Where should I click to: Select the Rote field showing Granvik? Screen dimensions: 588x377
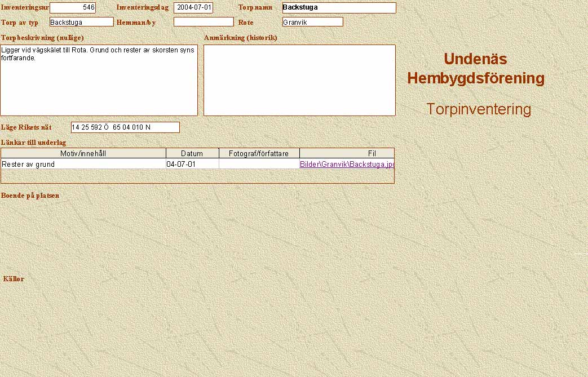pyautogui.click(x=312, y=22)
